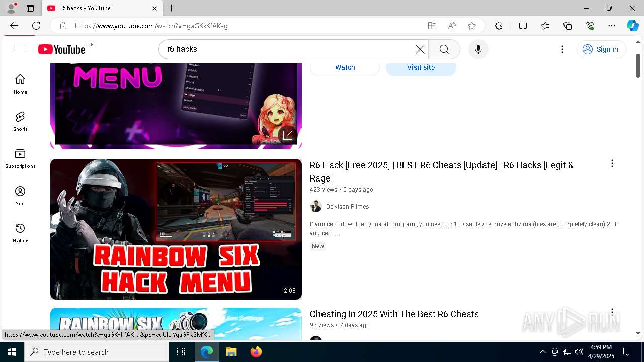The width and height of the screenshot is (644, 362).
Task: Open browser collections
Action: pyautogui.click(x=568, y=26)
